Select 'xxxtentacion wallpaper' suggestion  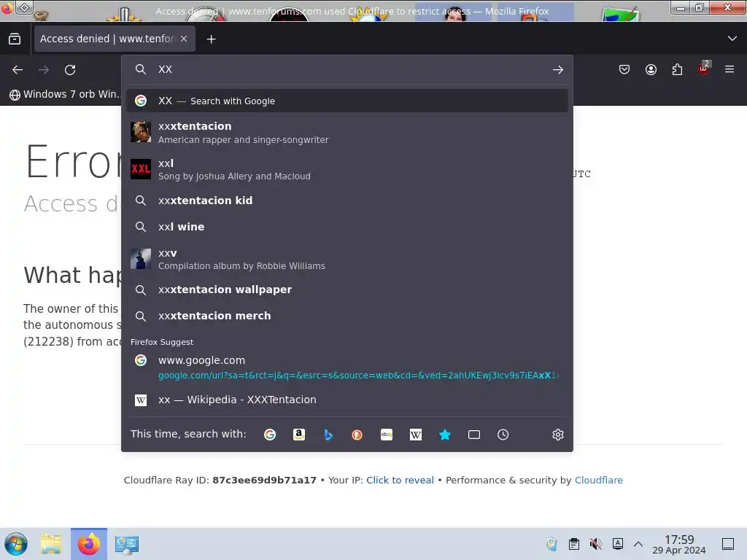click(x=347, y=289)
